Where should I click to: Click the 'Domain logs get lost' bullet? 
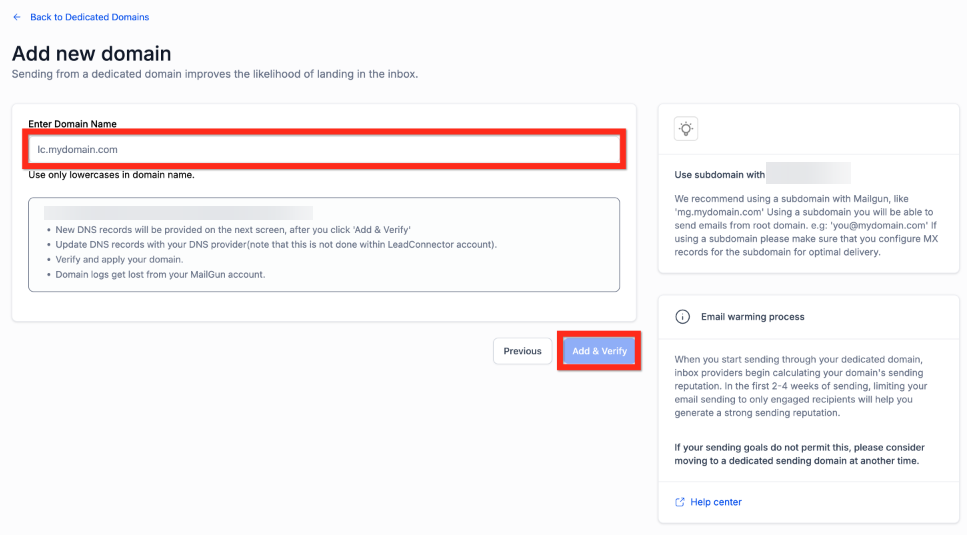(160, 275)
